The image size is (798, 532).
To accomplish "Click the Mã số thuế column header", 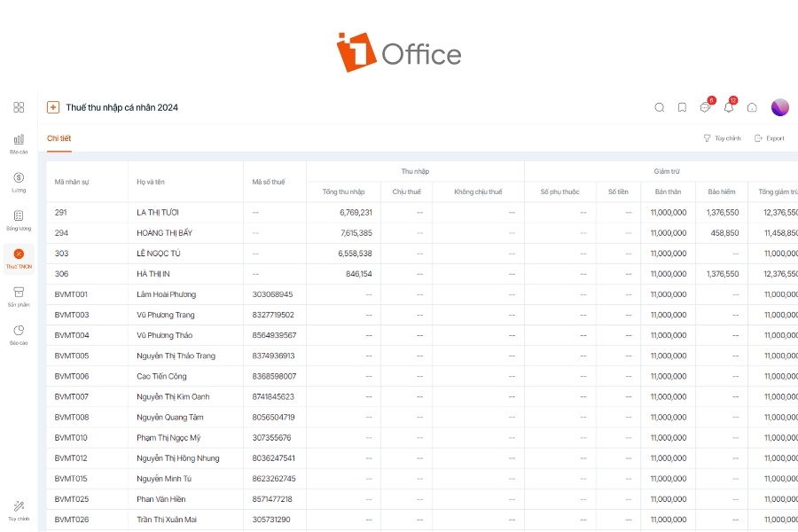I will [269, 182].
